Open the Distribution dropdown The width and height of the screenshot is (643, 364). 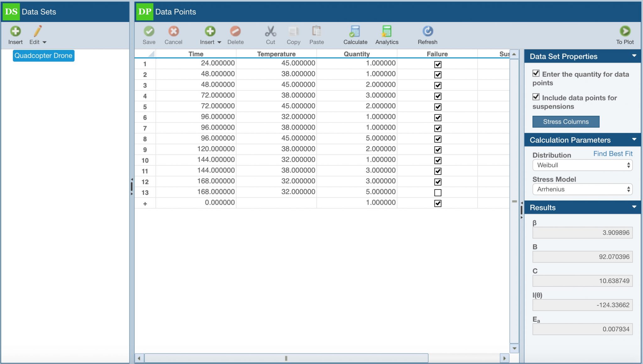(x=582, y=165)
